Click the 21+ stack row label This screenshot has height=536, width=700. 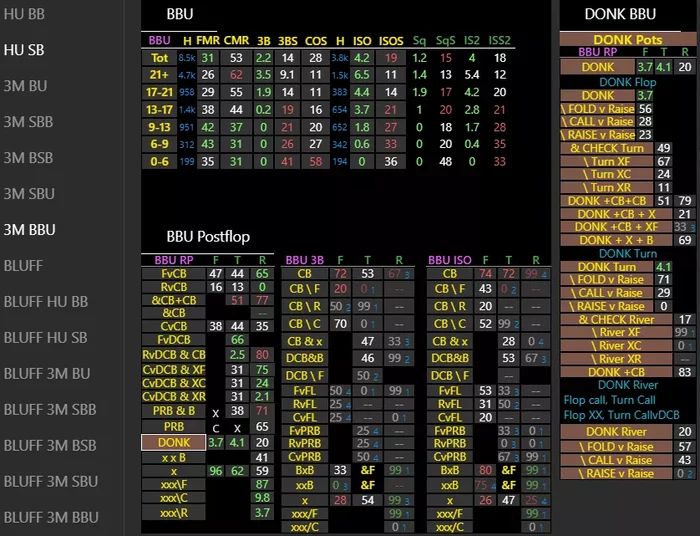159,75
